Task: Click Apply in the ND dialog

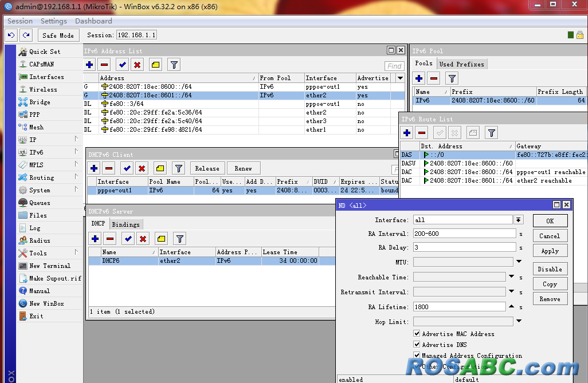Action: point(550,251)
